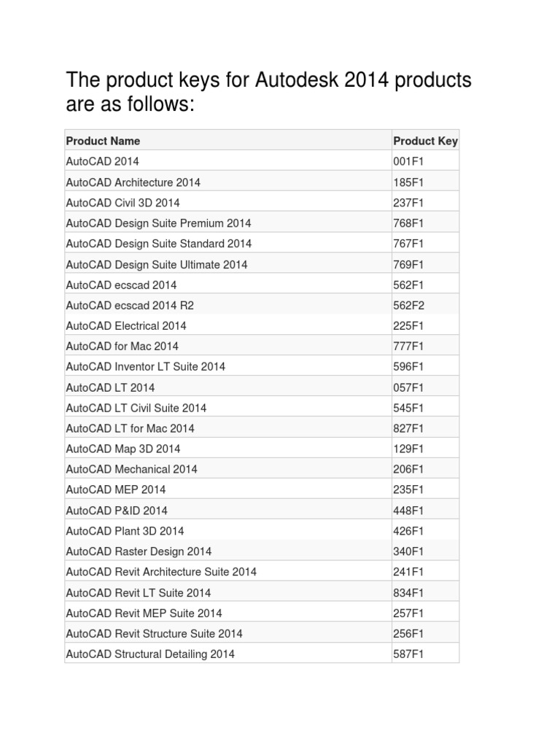Select the AutoCAD 2014 product name cell
This screenshot has width=560, height=747.
pos(102,161)
